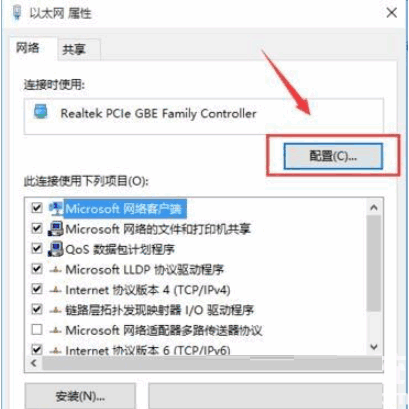The image size is (409, 409).
Task: Click the QoS 数据包计划程序 icon
Action: (x=55, y=249)
